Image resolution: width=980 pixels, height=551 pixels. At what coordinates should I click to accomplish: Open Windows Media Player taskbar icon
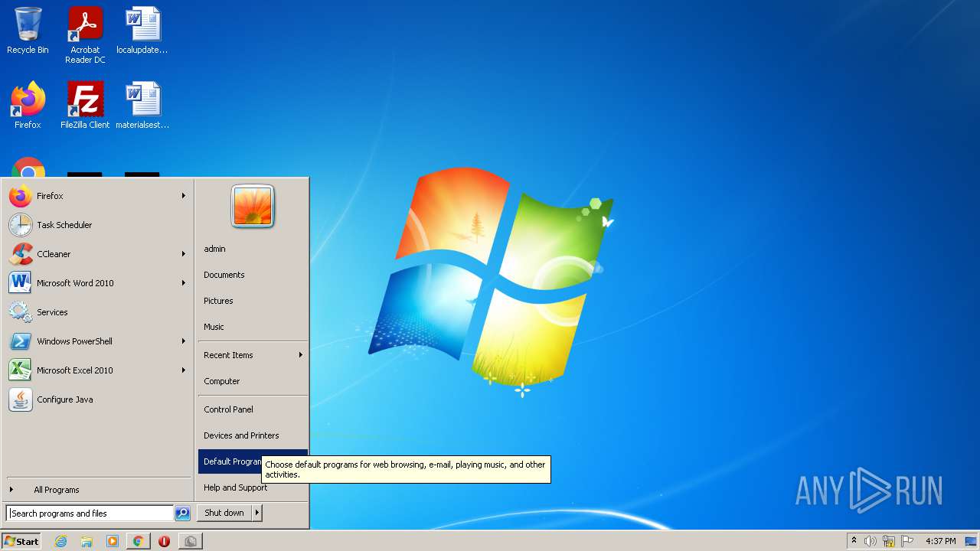113,541
